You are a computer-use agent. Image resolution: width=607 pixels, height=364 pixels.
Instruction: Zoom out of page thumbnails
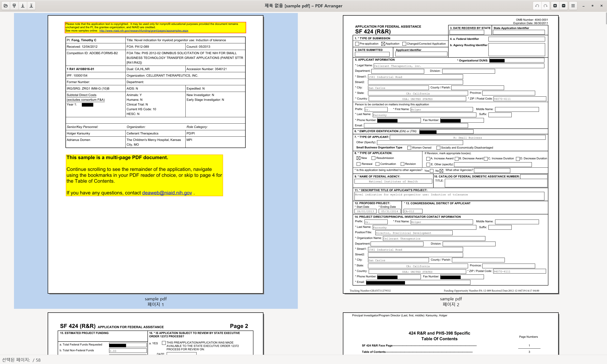[x=564, y=6]
